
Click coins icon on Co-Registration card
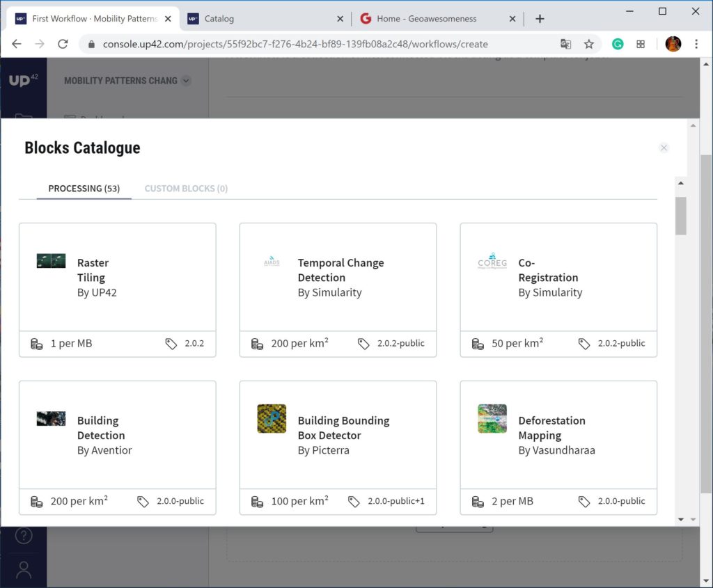point(478,344)
